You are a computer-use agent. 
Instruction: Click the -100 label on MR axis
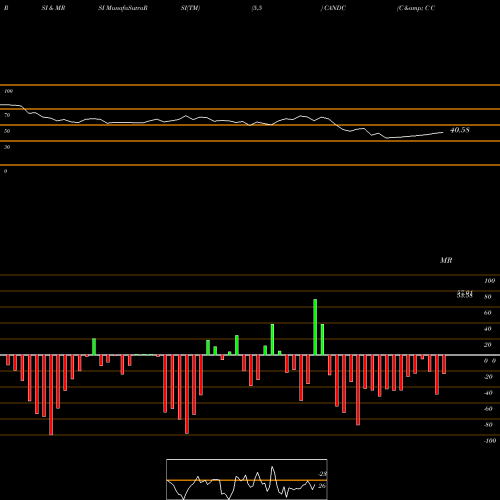(490, 441)
